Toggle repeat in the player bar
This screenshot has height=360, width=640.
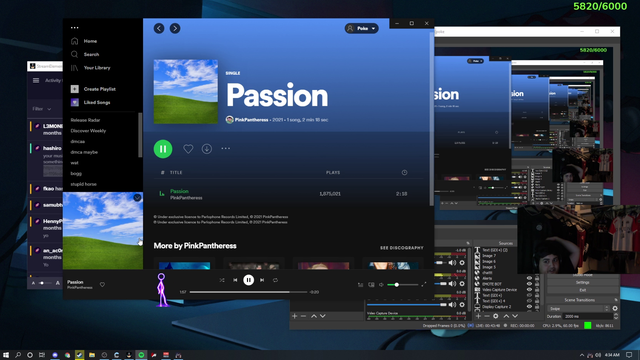click(275, 280)
